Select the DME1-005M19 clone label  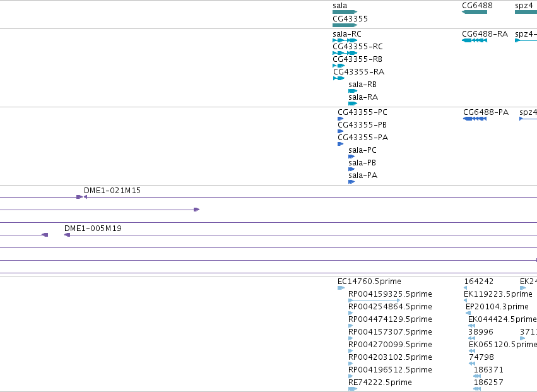coord(93,229)
